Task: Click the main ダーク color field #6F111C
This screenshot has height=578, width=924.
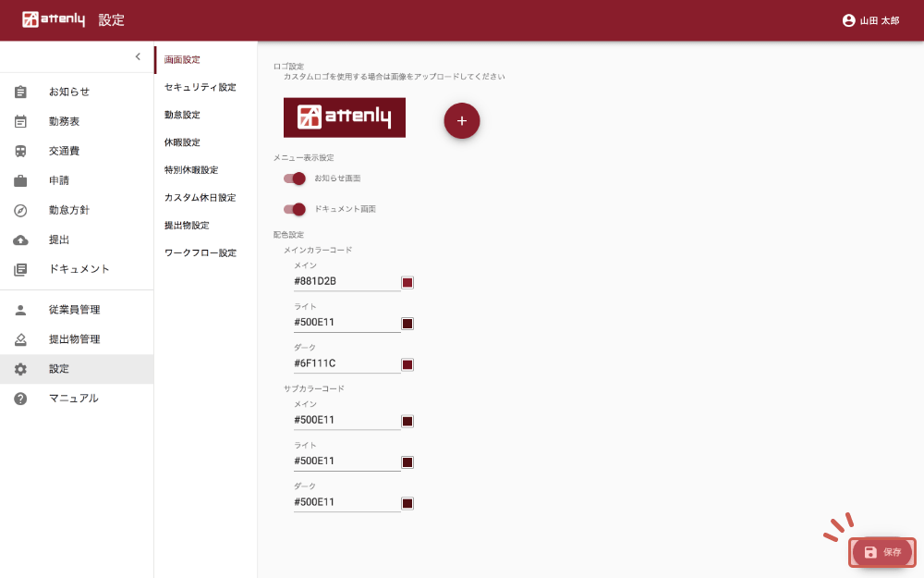Action: point(346,363)
